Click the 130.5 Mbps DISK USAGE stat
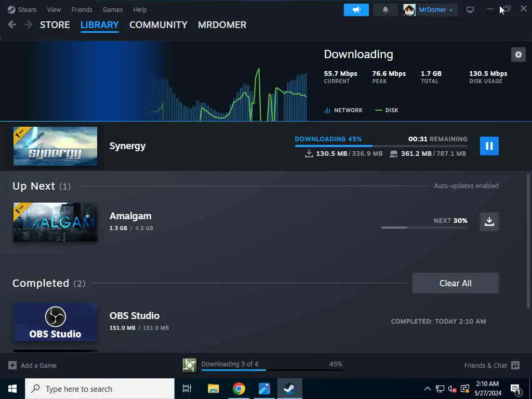The width and height of the screenshot is (532, 399). [488, 77]
